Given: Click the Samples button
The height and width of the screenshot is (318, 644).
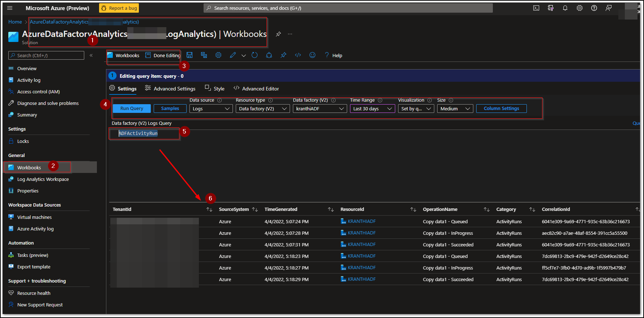Looking at the screenshot, I should click(170, 109).
